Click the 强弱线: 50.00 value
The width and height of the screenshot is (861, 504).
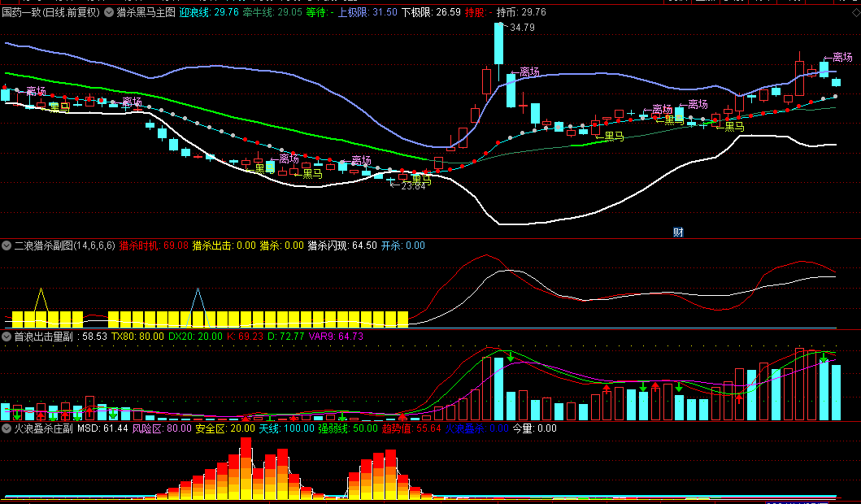(348, 428)
